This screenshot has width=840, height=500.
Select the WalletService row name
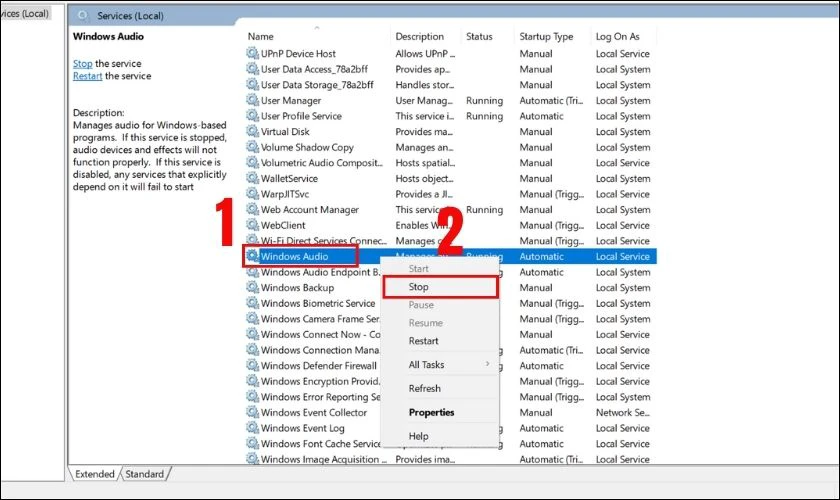point(289,178)
